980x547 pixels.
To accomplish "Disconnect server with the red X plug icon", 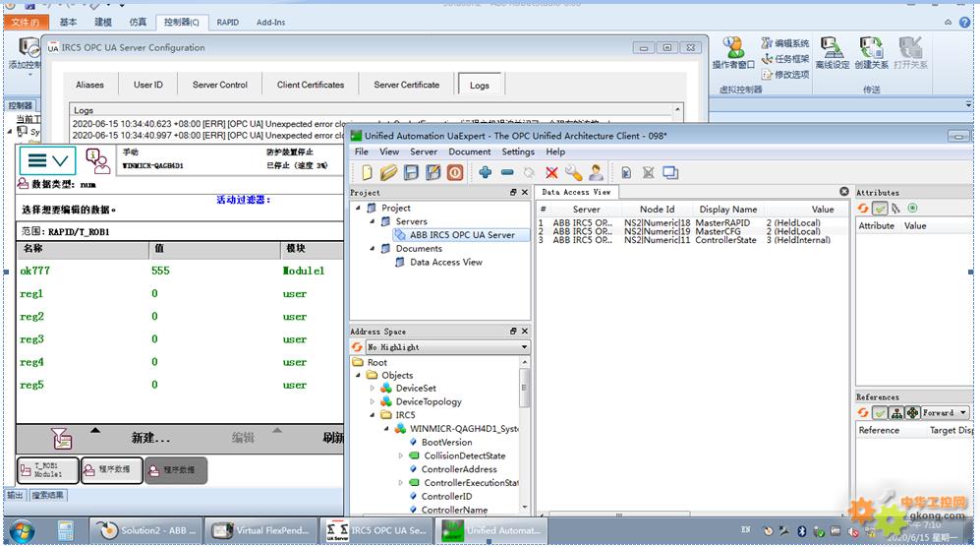I will click(551, 173).
